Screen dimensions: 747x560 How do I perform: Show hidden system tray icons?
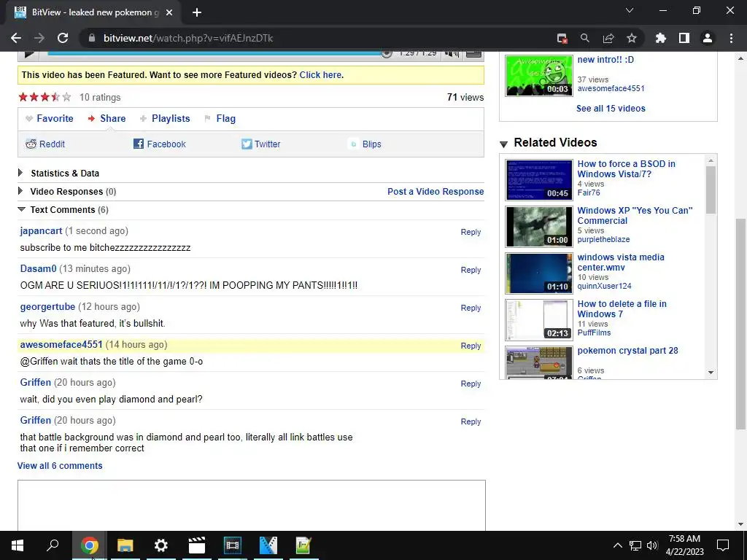(617, 545)
